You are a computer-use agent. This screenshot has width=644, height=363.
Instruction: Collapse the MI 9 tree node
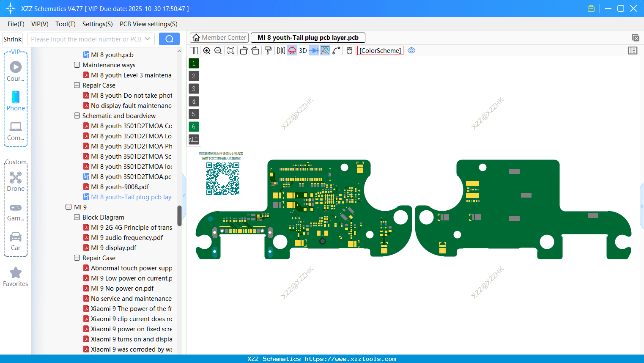[x=69, y=207]
